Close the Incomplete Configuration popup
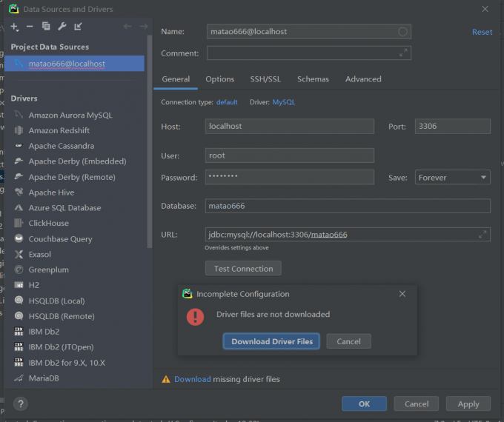The image size is (504, 422). coord(402,294)
